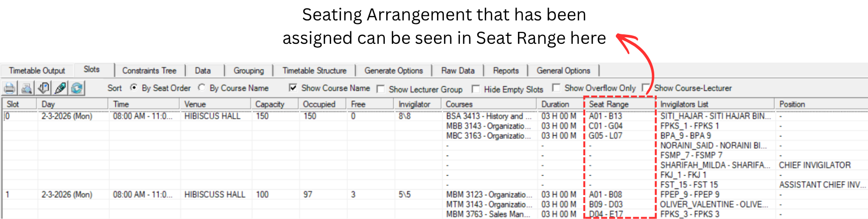Tick the Hide Empty Slots checkbox
Screen dimensions: 868x219
point(476,89)
